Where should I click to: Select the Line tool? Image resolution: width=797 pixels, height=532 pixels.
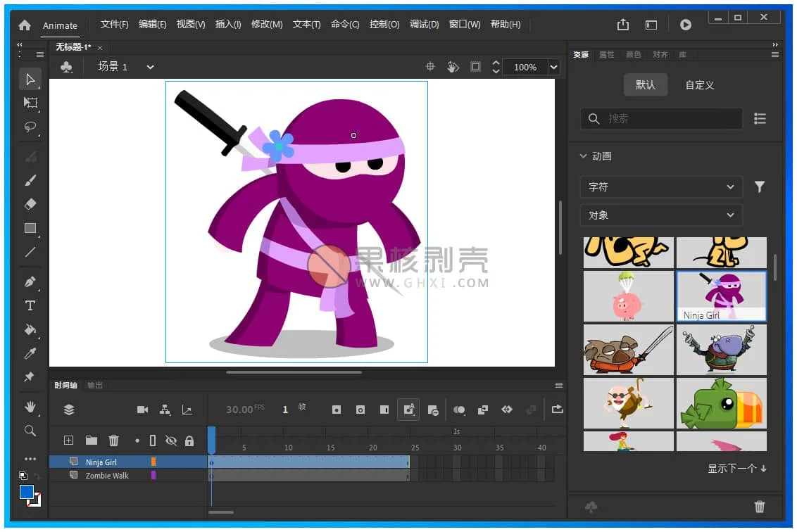[x=30, y=252]
